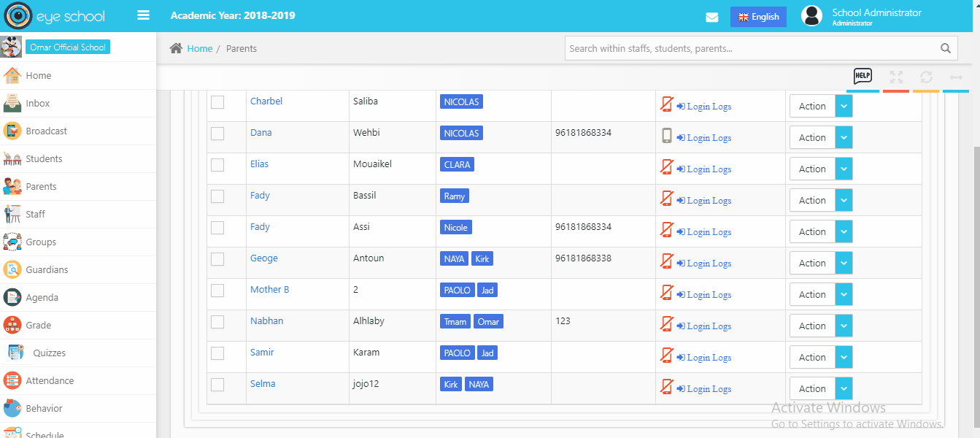Screen dimensions: 980x438
Task: Check the box for Fady Assi
Action: (217, 228)
